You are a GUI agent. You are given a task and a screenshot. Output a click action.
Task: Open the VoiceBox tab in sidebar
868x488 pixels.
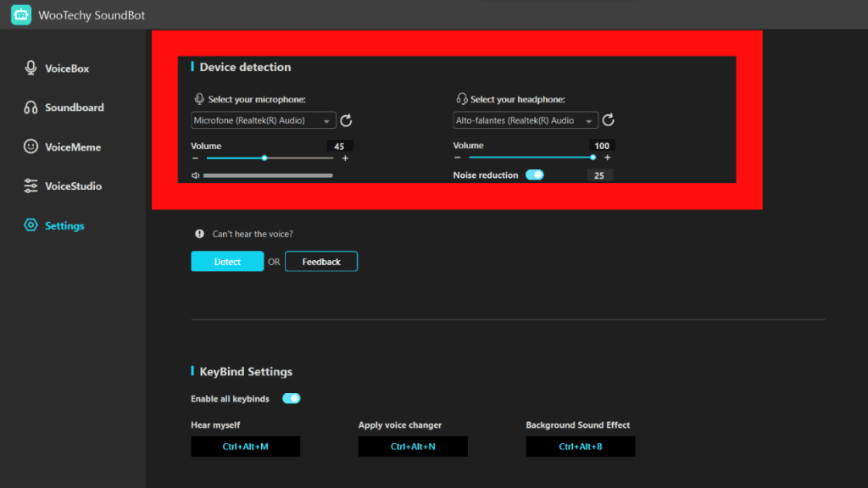coord(66,69)
